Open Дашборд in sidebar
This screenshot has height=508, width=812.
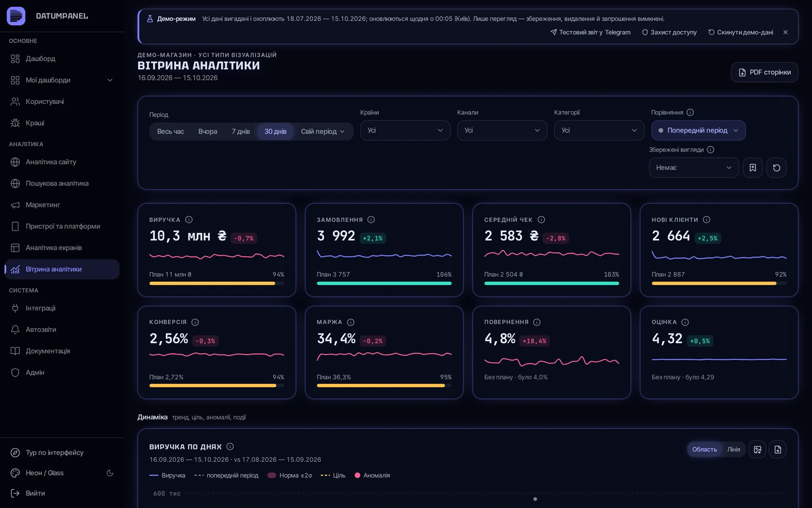[62, 59]
